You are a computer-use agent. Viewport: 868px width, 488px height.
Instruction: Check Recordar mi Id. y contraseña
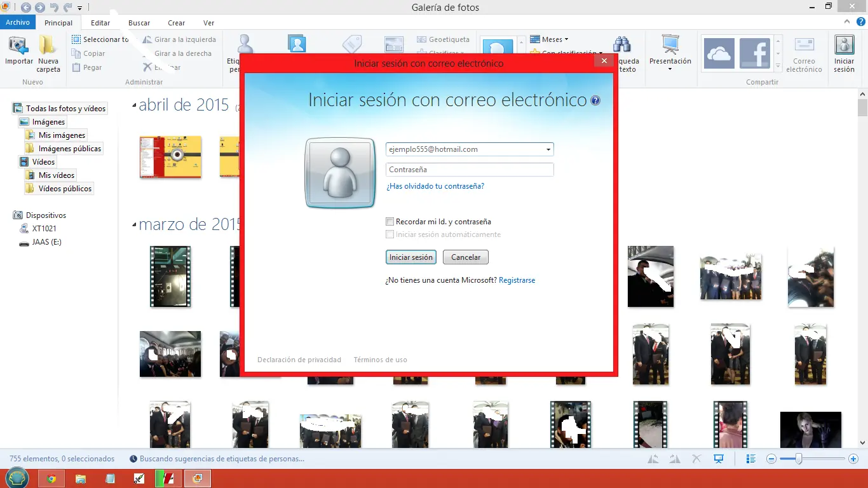tap(390, 222)
